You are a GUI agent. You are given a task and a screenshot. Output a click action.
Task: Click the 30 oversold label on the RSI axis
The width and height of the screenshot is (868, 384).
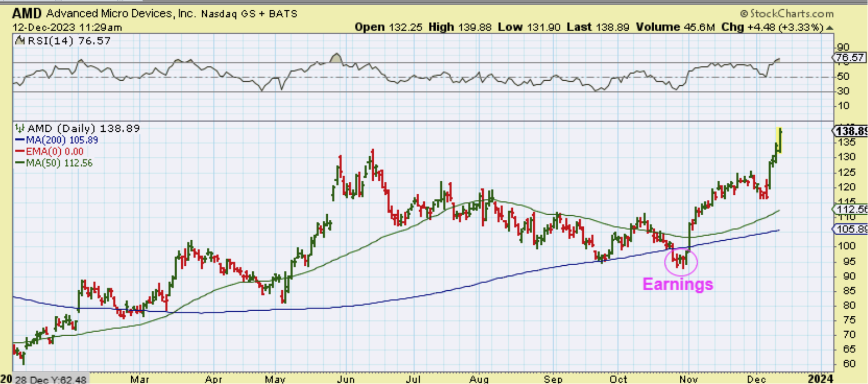point(844,91)
